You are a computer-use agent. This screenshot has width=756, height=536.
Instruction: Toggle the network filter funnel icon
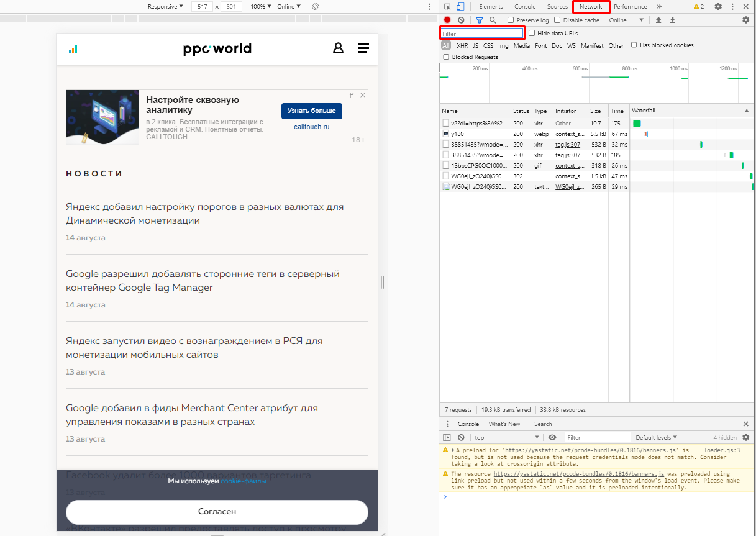coord(479,20)
